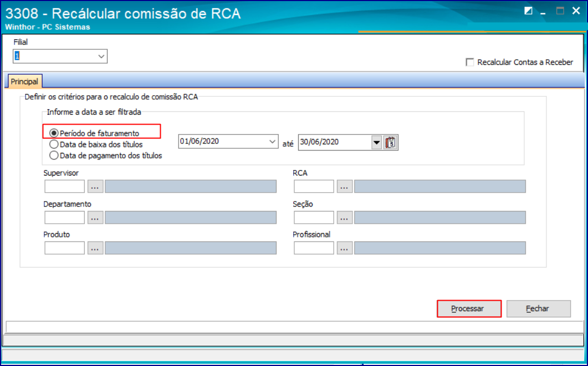Viewport: 588px width, 366px height.
Task: Maximize the 3308 window
Action: 560,11
